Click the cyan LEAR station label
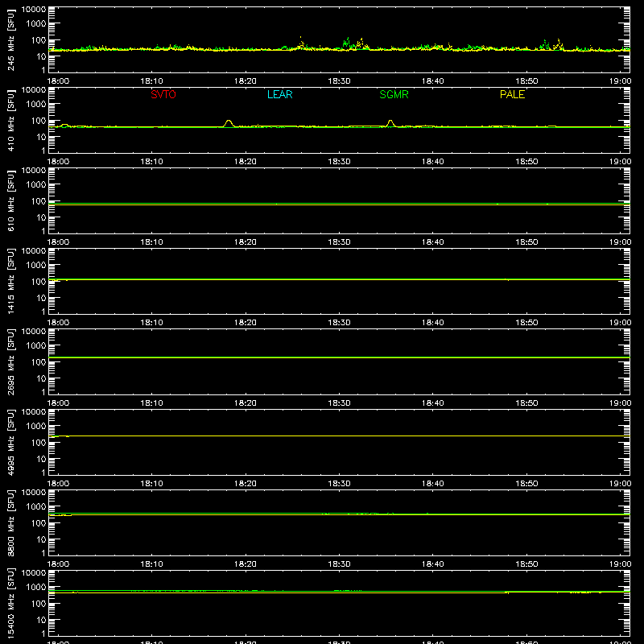 point(279,94)
